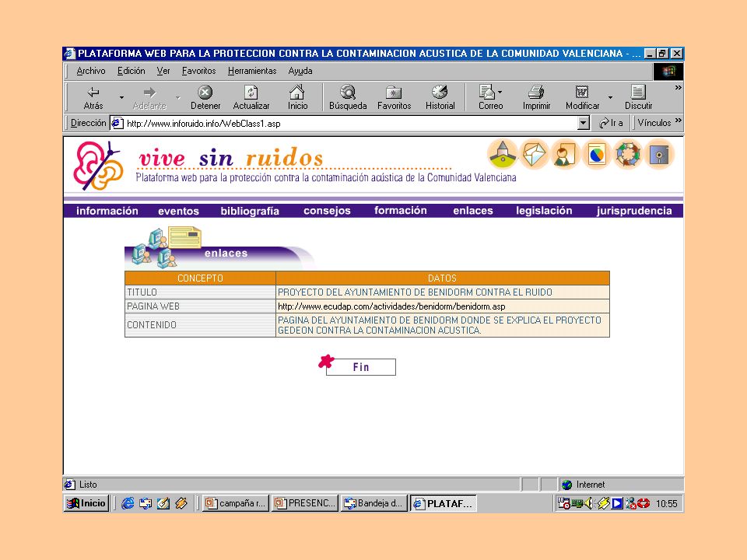
Task: Click the PLATAF... taskbar button
Action: 443,503
